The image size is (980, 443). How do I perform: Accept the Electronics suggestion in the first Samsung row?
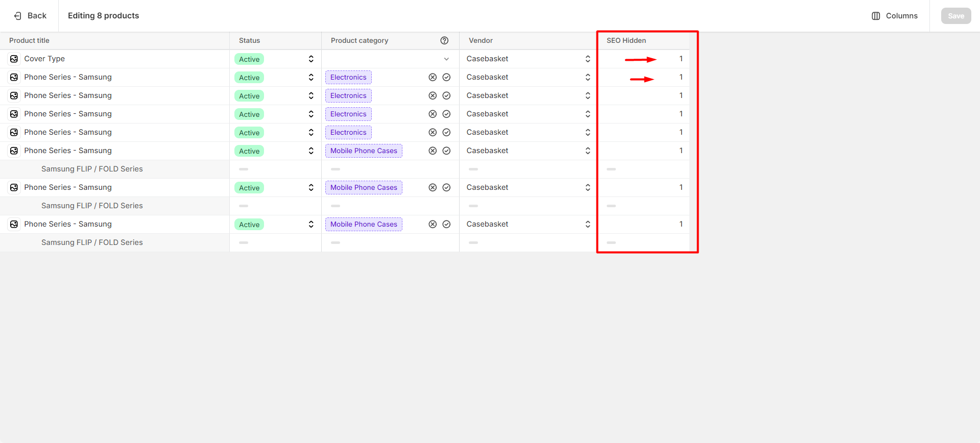coord(446,77)
